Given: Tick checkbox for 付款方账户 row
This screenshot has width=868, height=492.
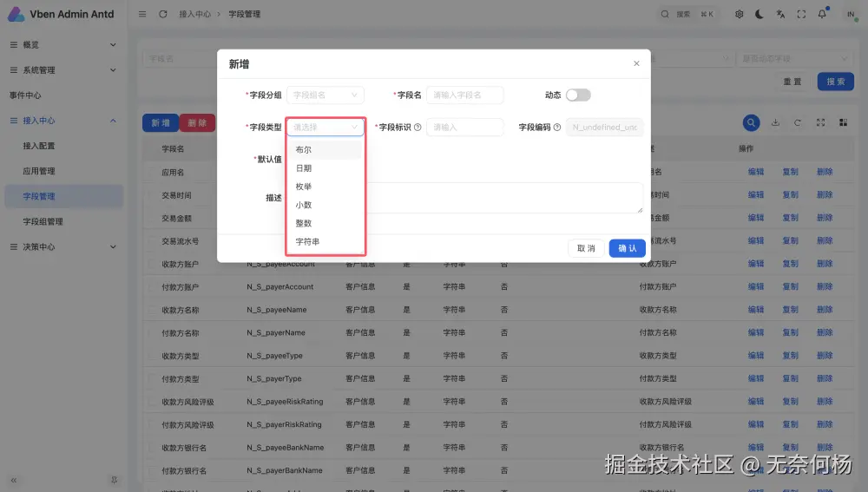Looking at the screenshot, I should (151, 287).
